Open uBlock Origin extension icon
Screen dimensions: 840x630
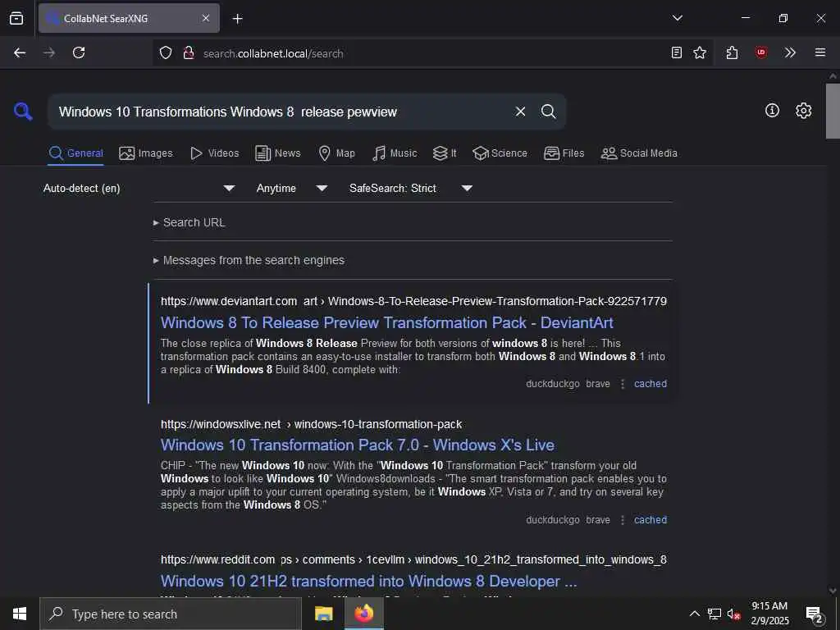click(760, 52)
